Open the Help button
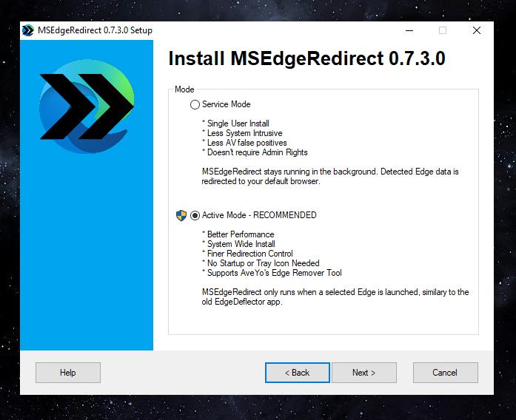This screenshot has height=420, width=516. click(68, 373)
